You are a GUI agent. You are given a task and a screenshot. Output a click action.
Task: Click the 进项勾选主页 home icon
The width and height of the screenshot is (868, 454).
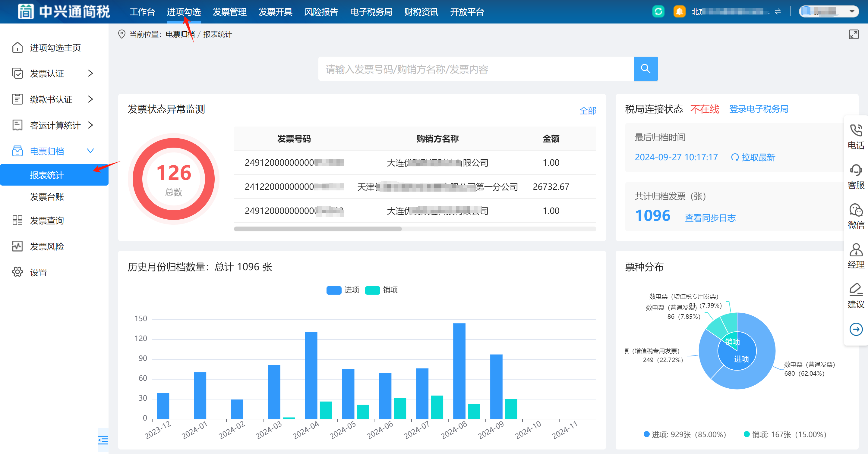pos(17,48)
